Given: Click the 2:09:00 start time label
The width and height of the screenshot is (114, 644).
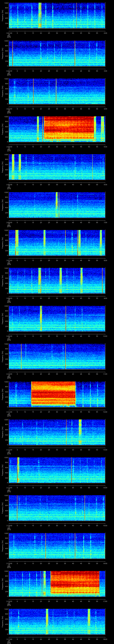Looking at the screenshot, I should pos(9,336).
